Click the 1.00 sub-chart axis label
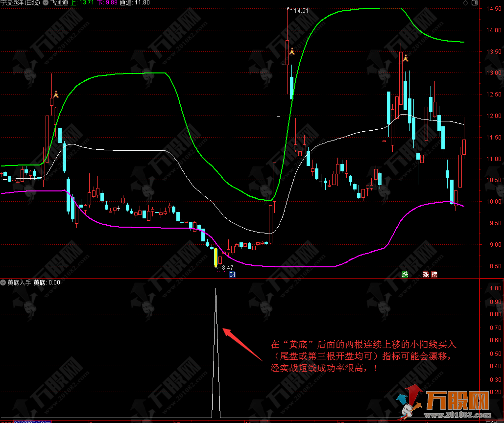The height and width of the screenshot is (423, 504). coord(495,288)
